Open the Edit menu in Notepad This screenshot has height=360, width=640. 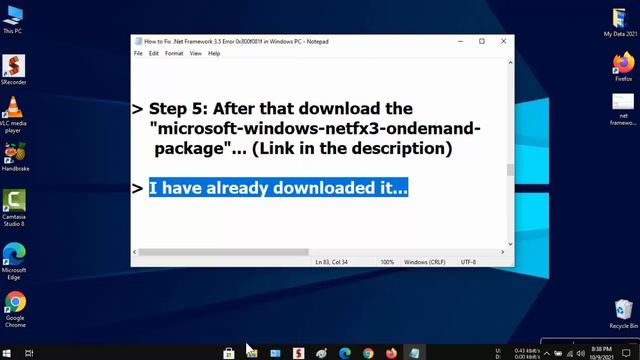pos(153,53)
